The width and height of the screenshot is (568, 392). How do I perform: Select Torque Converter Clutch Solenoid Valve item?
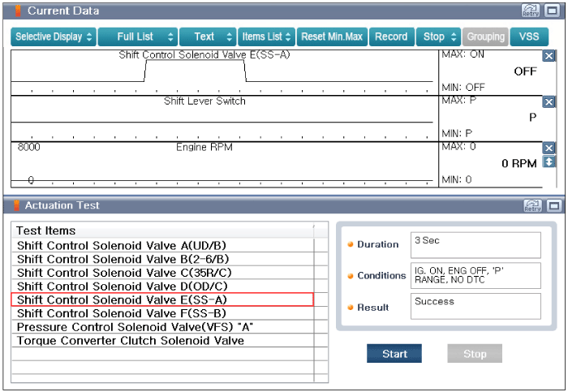[x=163, y=341]
